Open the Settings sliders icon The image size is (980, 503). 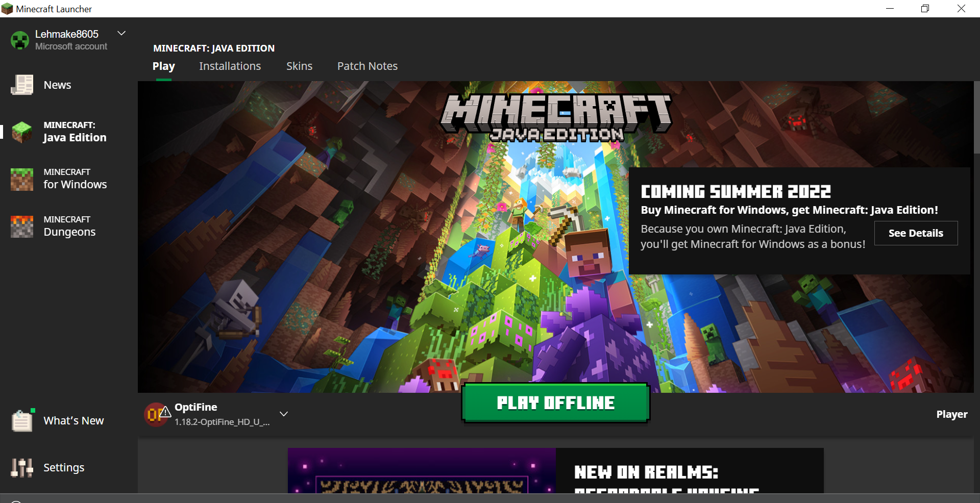coord(22,467)
